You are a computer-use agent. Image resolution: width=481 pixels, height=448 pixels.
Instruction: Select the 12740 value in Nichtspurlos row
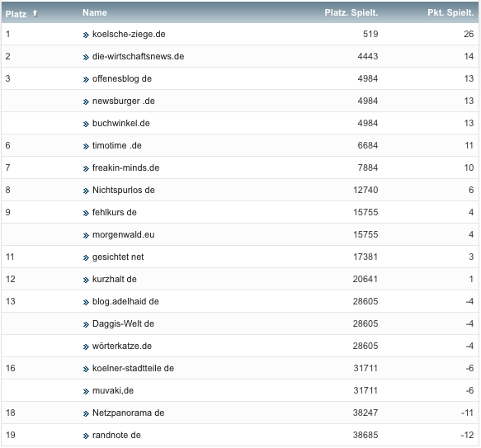(x=365, y=190)
